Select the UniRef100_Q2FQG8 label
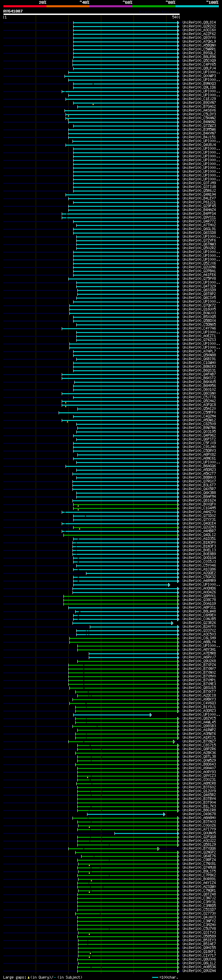 pos(199,837)
